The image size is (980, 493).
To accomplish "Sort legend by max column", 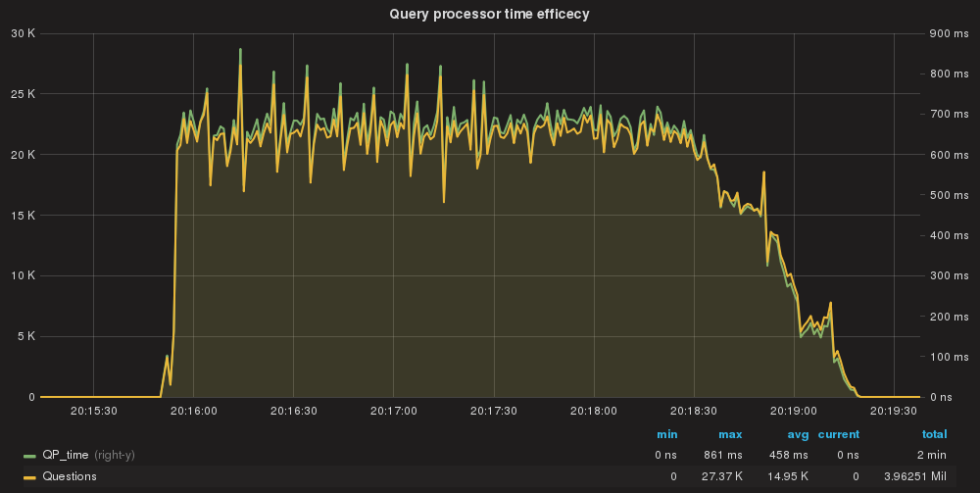I will point(730,434).
